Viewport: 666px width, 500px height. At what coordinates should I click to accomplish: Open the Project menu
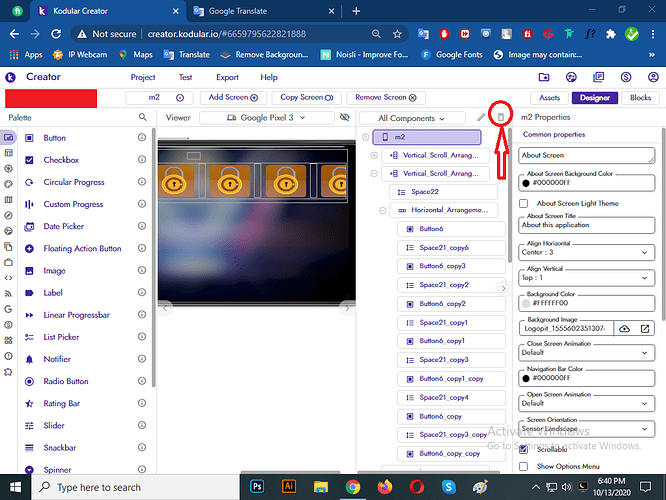pyautogui.click(x=143, y=77)
